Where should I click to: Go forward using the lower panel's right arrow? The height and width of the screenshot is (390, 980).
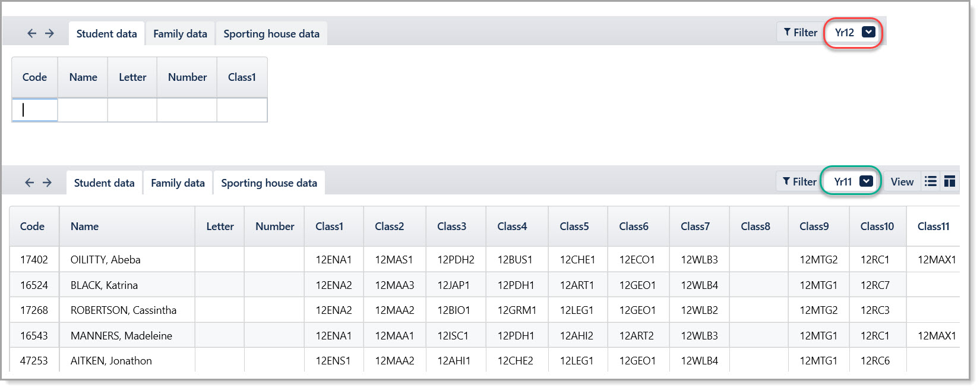point(47,183)
